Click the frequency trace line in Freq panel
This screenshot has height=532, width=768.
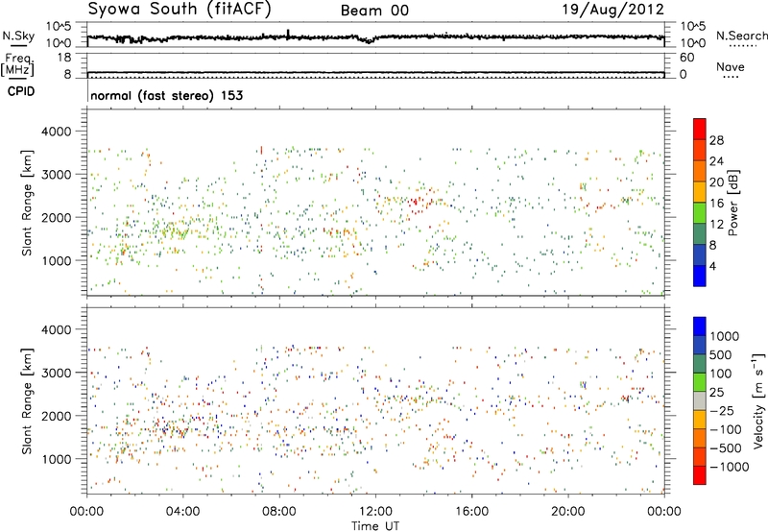375,72
